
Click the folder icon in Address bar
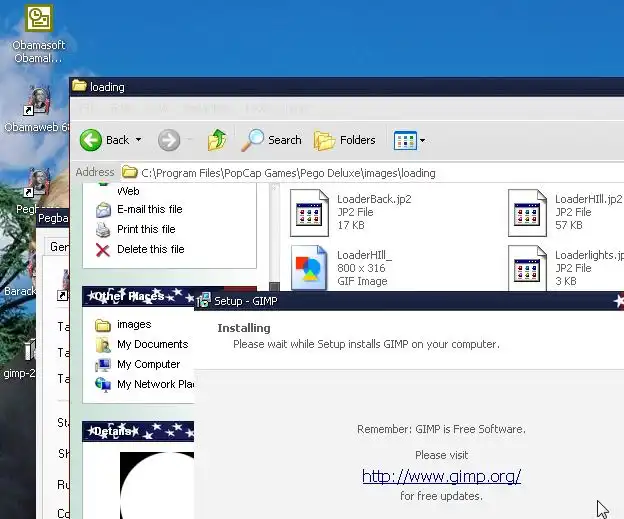(129, 172)
